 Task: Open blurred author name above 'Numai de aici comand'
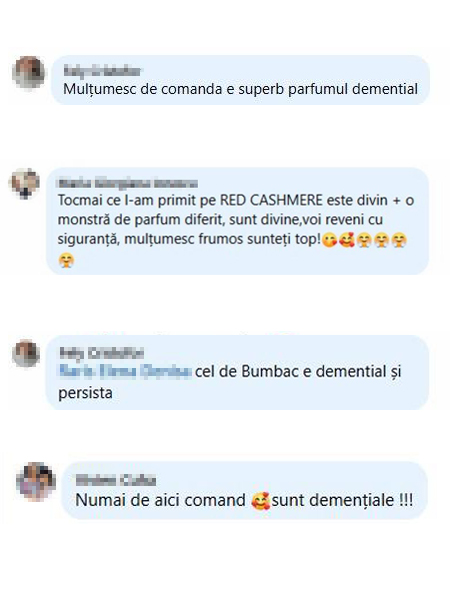click(x=116, y=480)
